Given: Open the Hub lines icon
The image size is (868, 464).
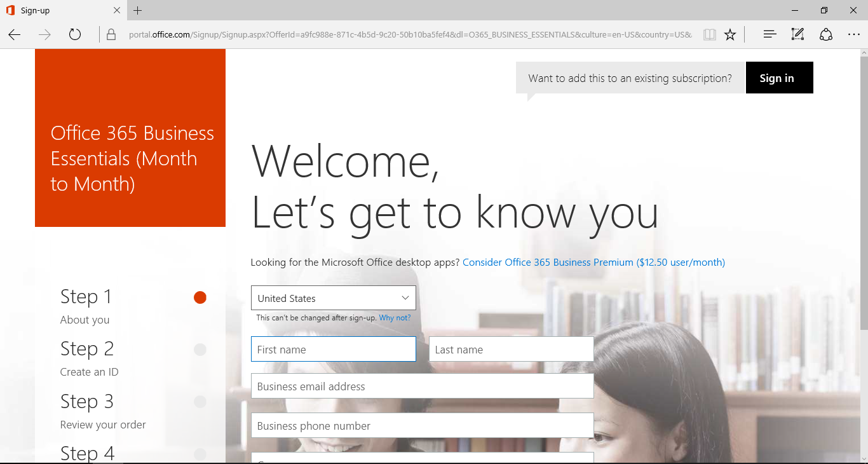Looking at the screenshot, I should point(770,34).
